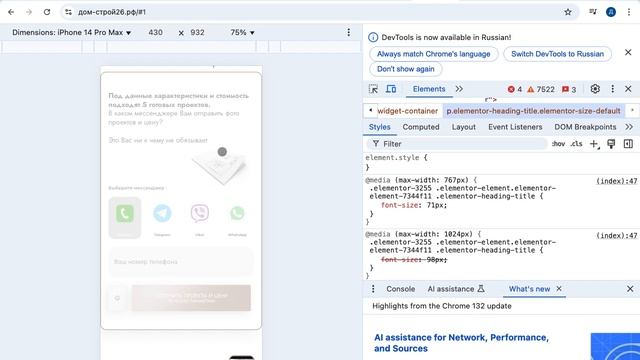Image resolution: width=640 pixels, height=360 pixels.
Task: Toggle the device toolbar icon
Action: click(x=391, y=89)
